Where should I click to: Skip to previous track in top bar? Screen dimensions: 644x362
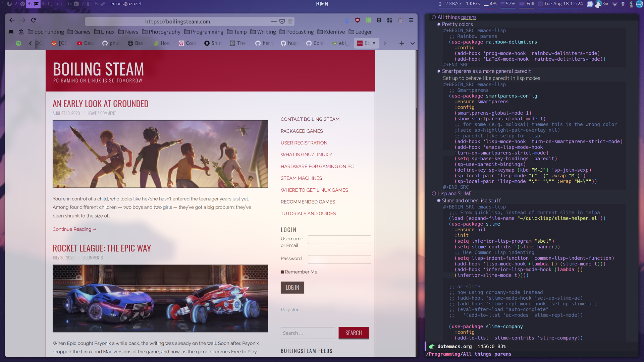point(318,4)
